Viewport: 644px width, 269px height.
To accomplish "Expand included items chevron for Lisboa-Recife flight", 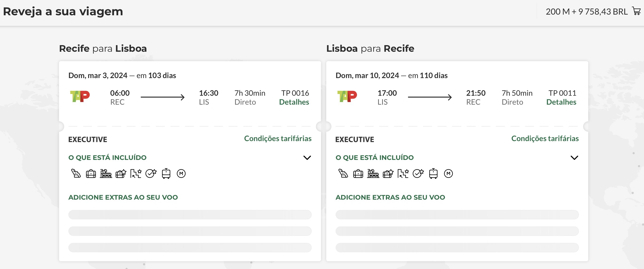I will 574,158.
